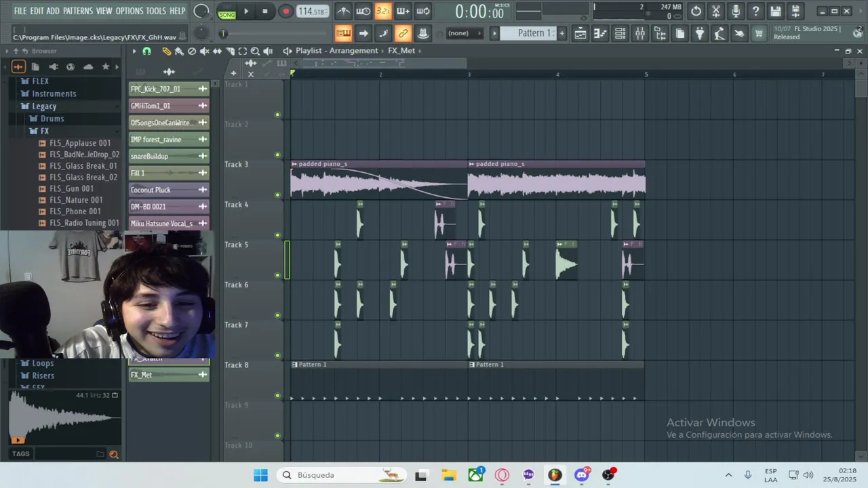Viewport: 868px width, 488px height.
Task: Open the Plugin picker plug icon
Action: click(x=700, y=33)
